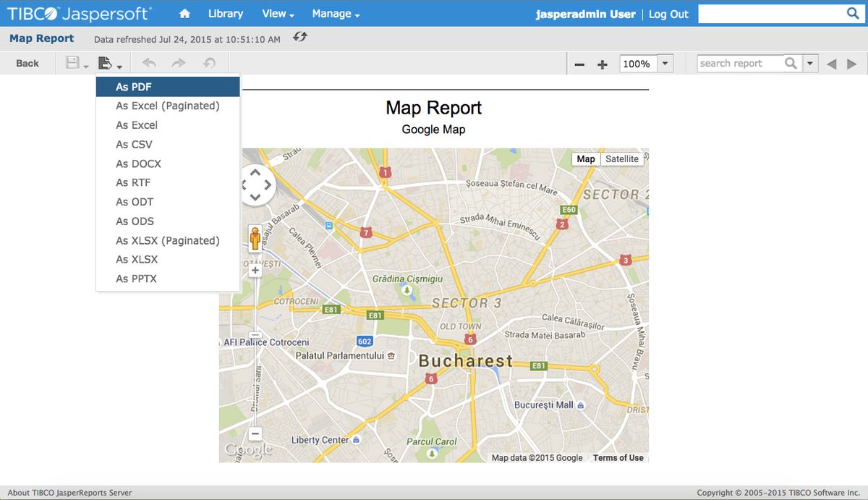Click inside the search report field
This screenshot has height=500, width=868.
738,63
